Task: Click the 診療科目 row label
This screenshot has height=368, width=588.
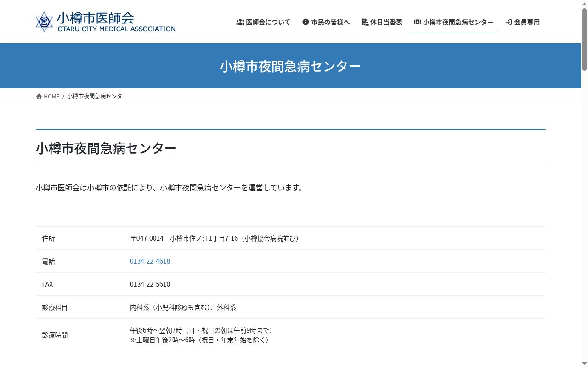Action: pyautogui.click(x=55, y=307)
